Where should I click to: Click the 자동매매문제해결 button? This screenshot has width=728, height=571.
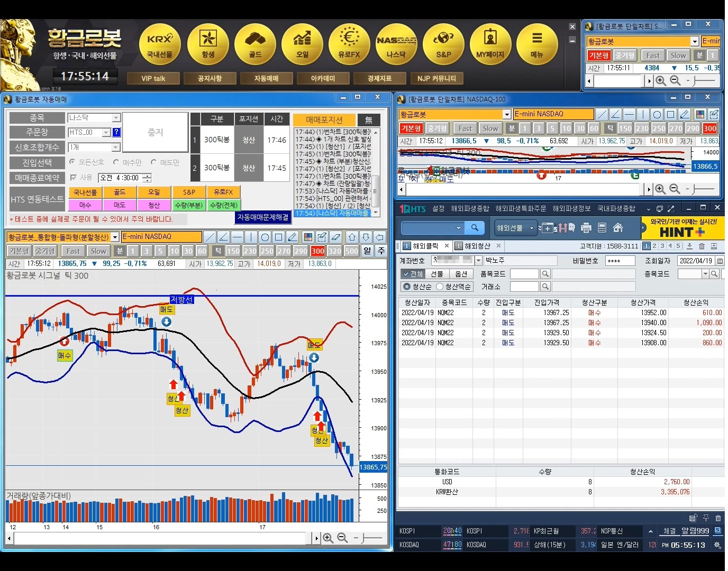(263, 217)
